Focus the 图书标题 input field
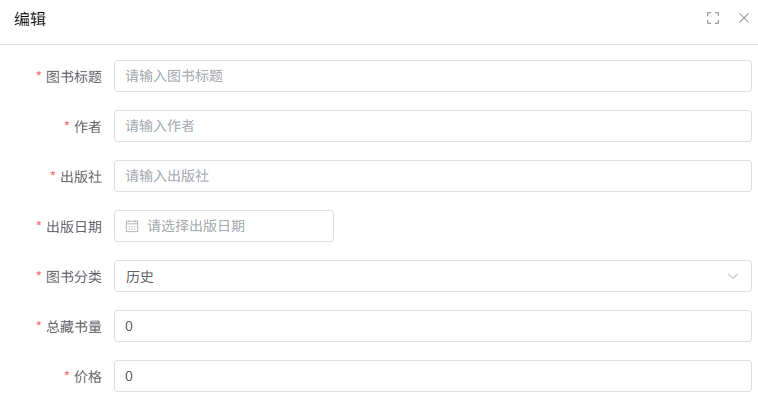This screenshot has height=409, width=758. 432,76
